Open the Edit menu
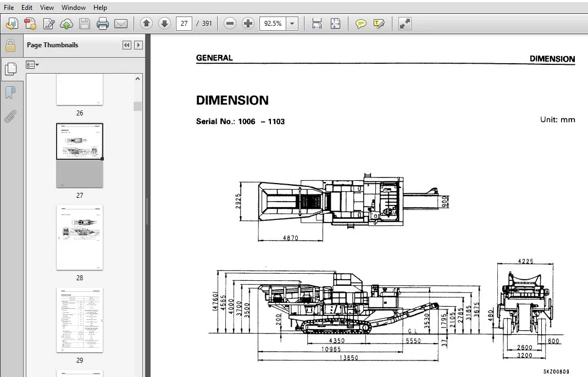Image resolution: width=588 pixels, height=377 pixels. coord(26,8)
